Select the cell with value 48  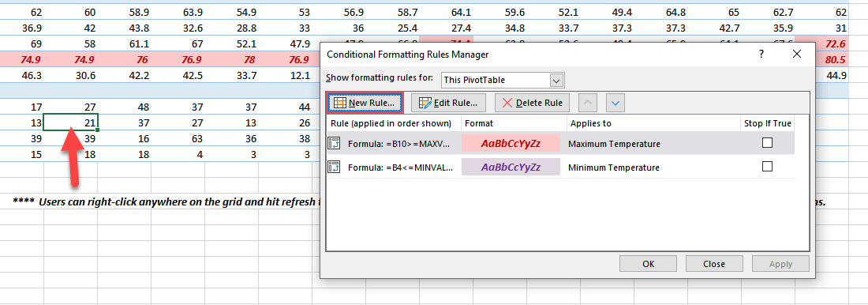(x=125, y=107)
